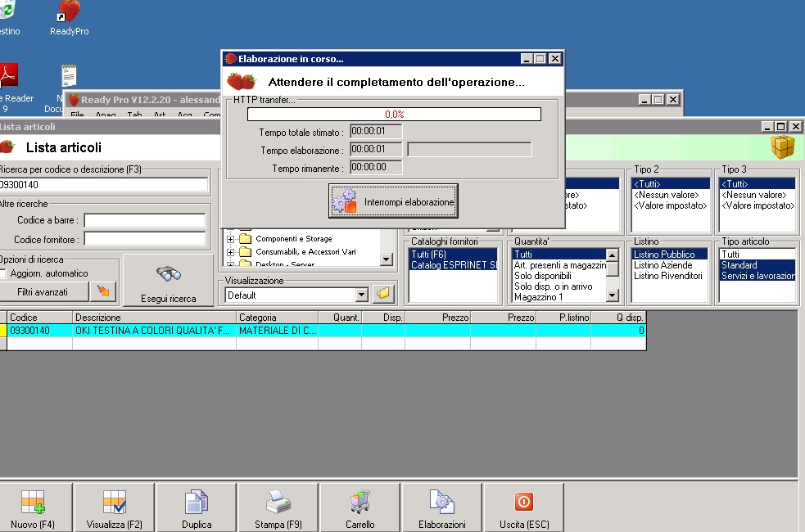The image size is (805, 532).
Task: Click the folder icon beside Visualizzazione
Action: point(383,294)
